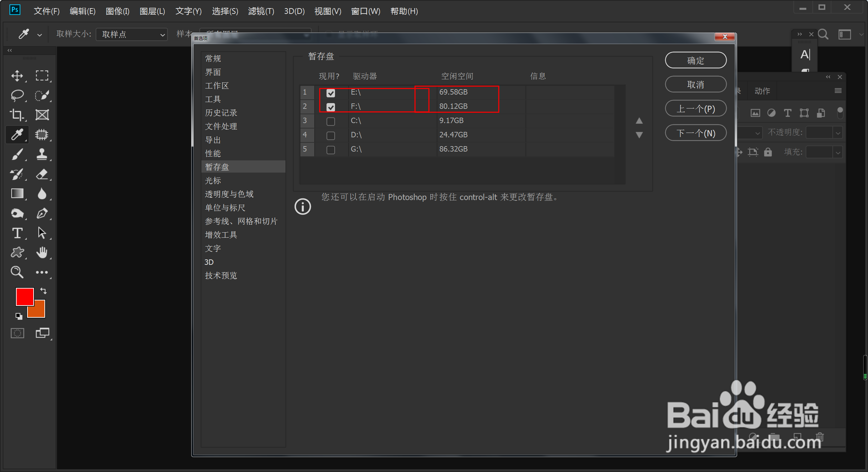Image resolution: width=868 pixels, height=472 pixels.
Task: Enable C:\ drive as scratch disk
Action: pos(331,121)
